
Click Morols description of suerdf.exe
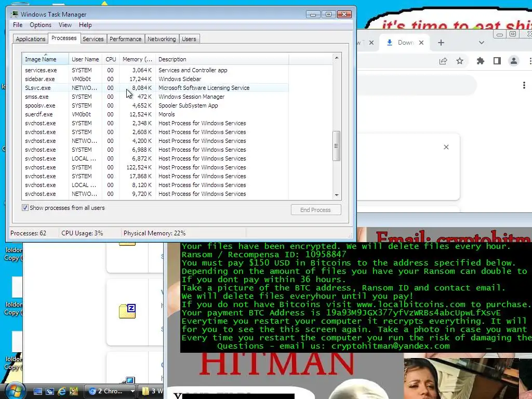point(167,114)
